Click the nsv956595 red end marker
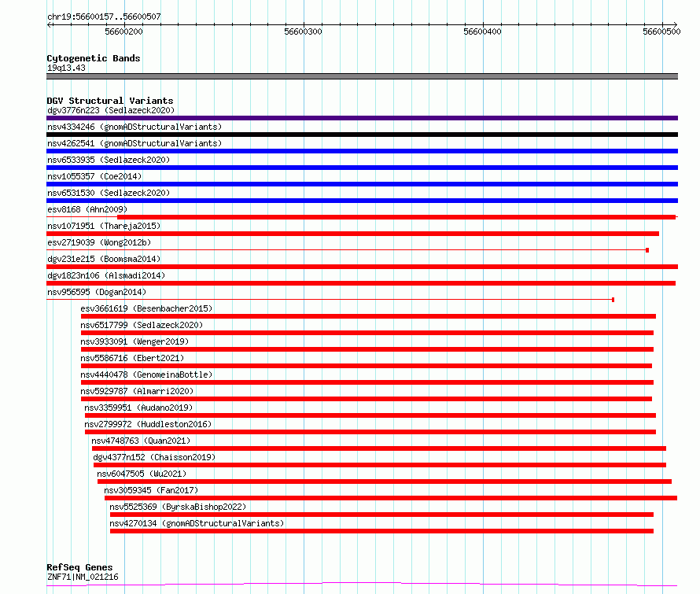 tap(613, 300)
